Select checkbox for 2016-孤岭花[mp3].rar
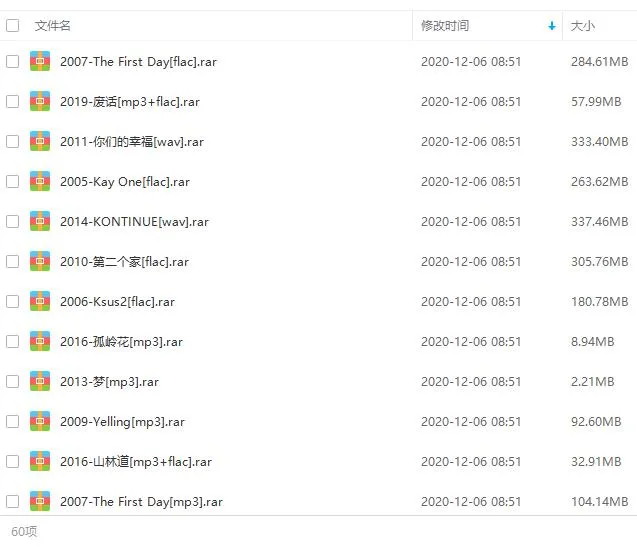This screenshot has height=547, width=637. point(13,341)
